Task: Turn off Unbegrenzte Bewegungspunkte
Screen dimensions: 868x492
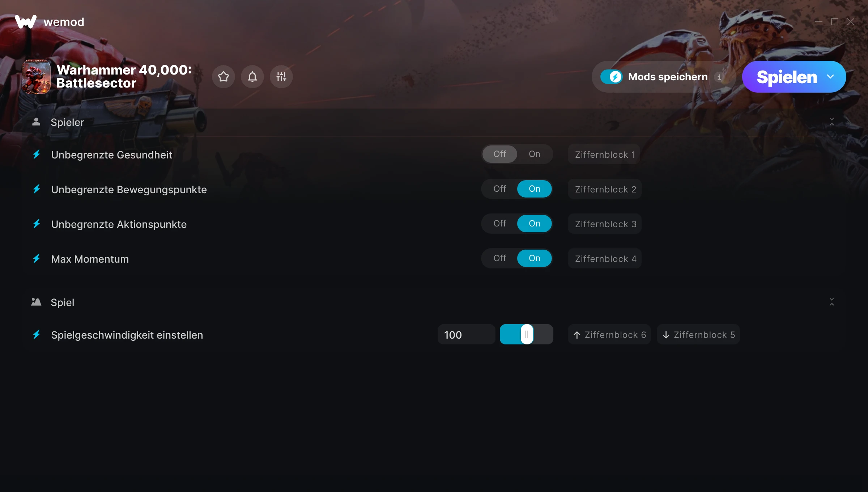Action: pyautogui.click(x=499, y=189)
